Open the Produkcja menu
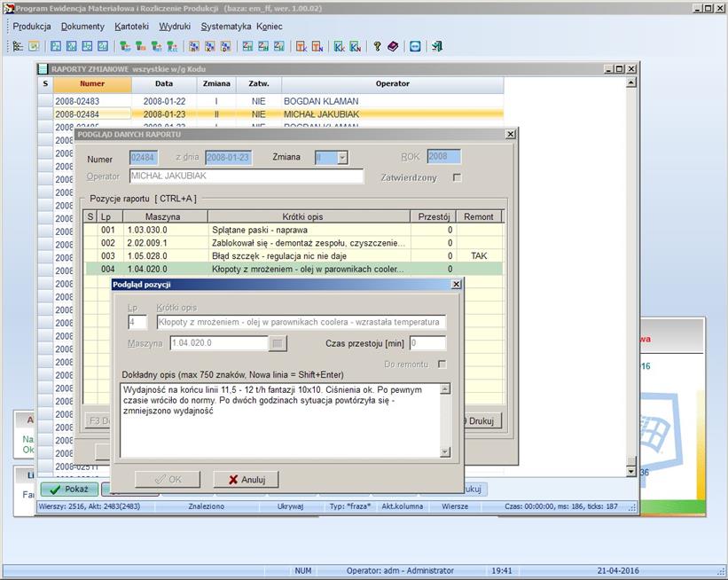The image size is (728, 580). (31, 27)
